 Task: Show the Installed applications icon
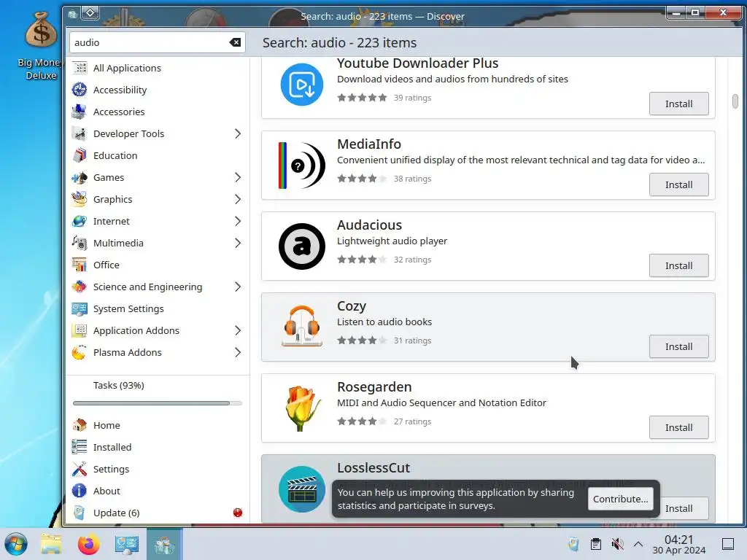coord(80,447)
